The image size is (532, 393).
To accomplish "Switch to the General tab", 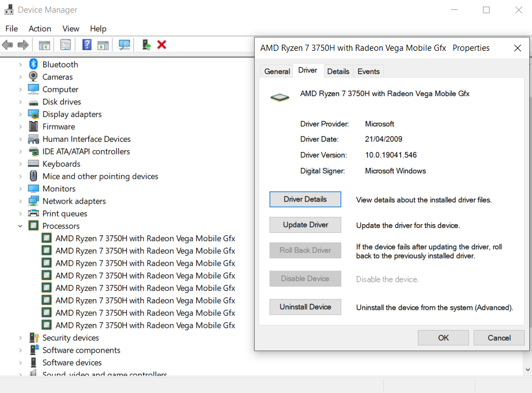I will point(277,71).
